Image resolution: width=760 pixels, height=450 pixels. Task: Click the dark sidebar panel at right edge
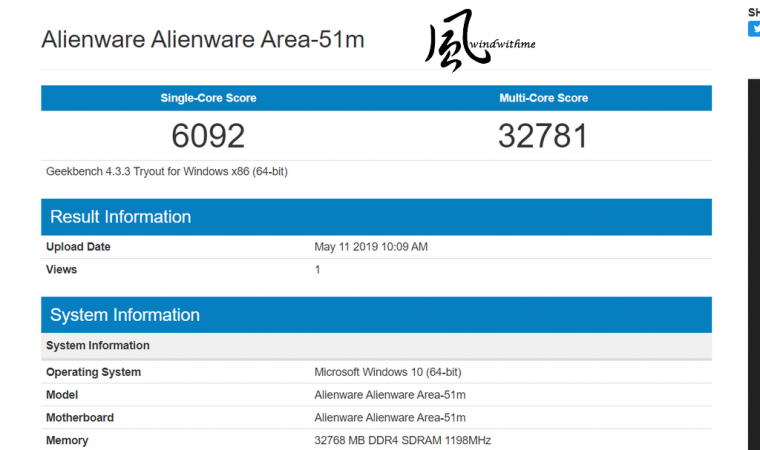pyautogui.click(x=754, y=264)
